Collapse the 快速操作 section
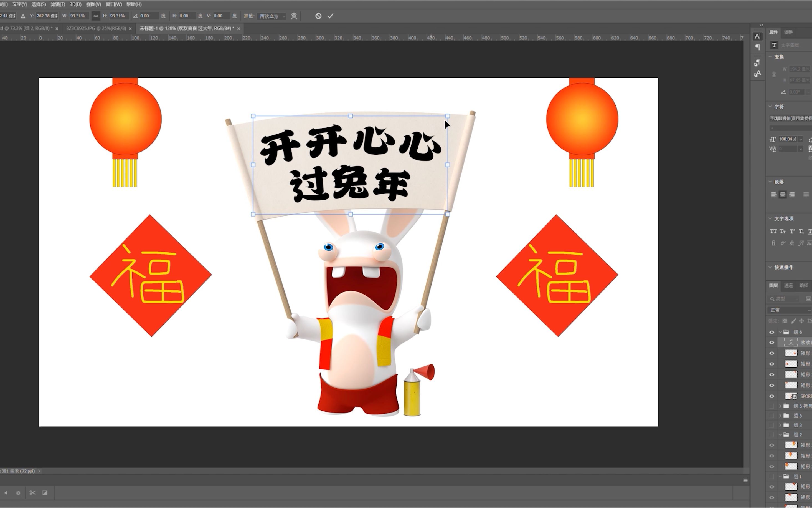 770,267
